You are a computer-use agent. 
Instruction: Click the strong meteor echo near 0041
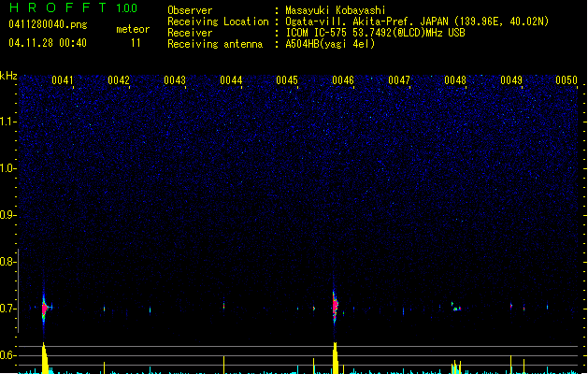(45, 309)
